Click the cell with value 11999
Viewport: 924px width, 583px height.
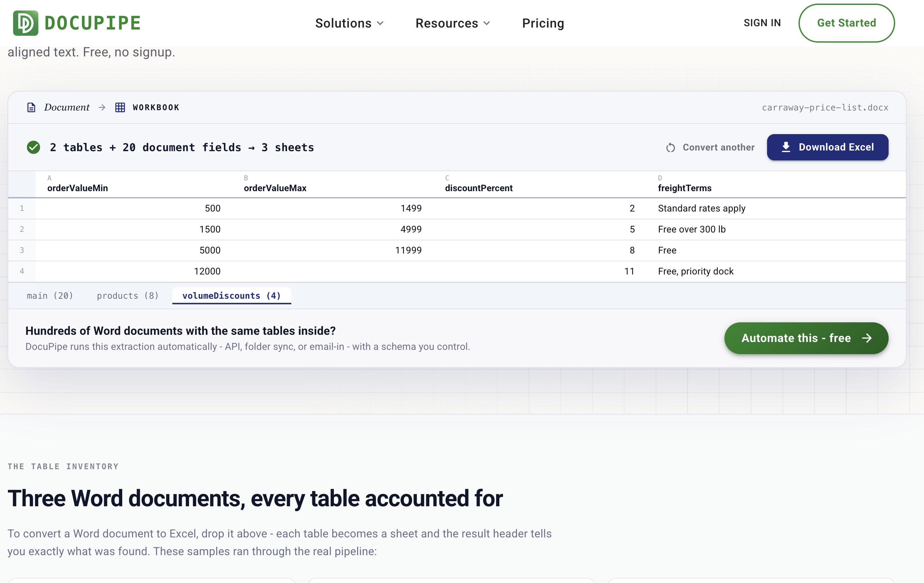pyautogui.click(x=333, y=251)
